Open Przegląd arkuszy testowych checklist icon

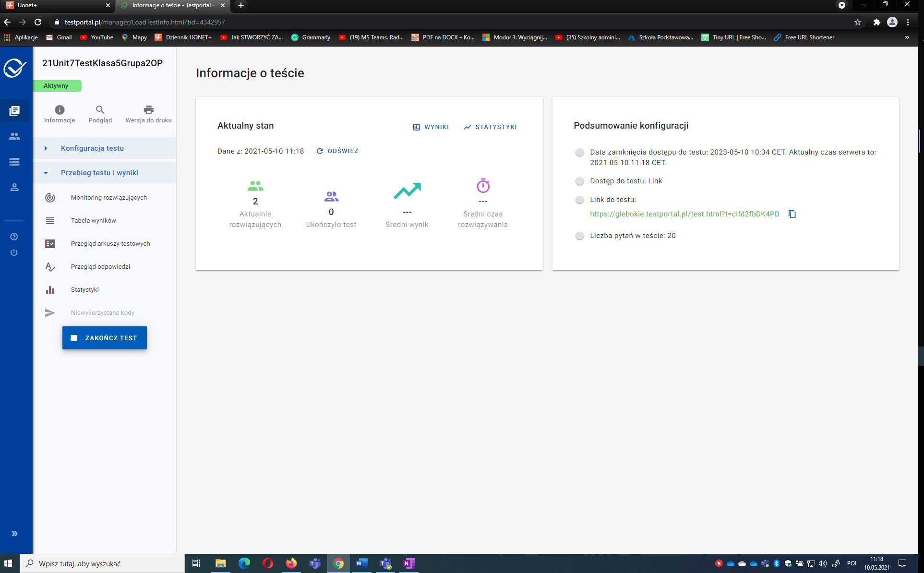[50, 244]
